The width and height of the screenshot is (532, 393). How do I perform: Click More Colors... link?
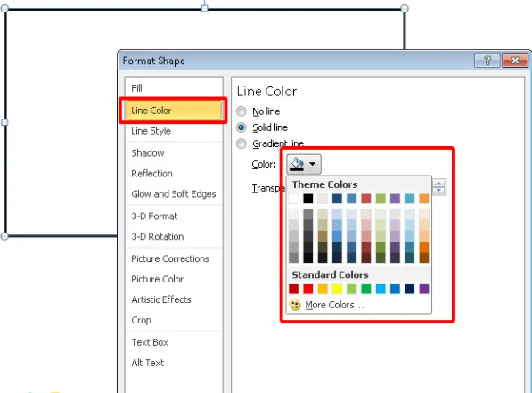coord(334,305)
